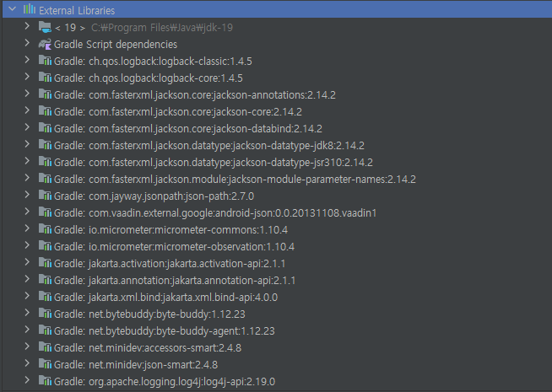Expand jackson-core:2.14.2 library
Viewport: 552px width, 392px height.
(27, 110)
